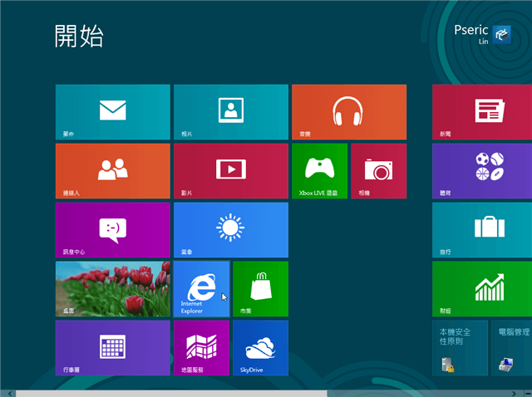Open the Video tile with play icon
Screen dimensions: 532x397
(231, 171)
